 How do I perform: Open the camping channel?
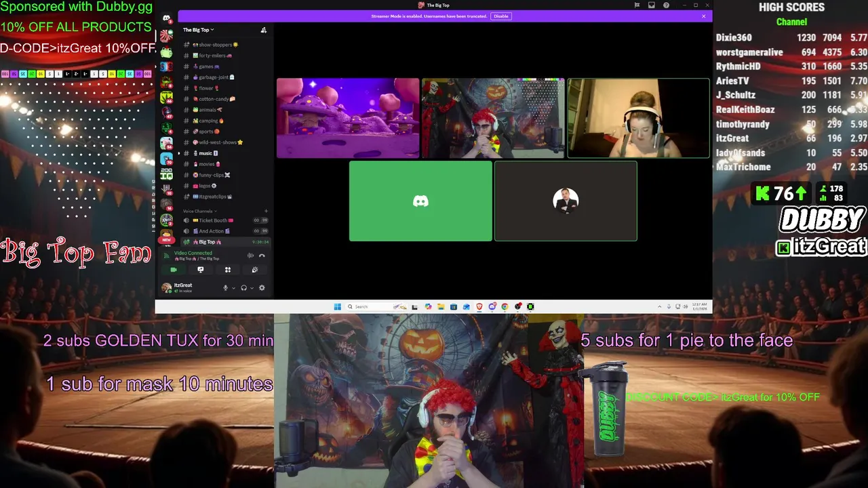tap(226, 121)
